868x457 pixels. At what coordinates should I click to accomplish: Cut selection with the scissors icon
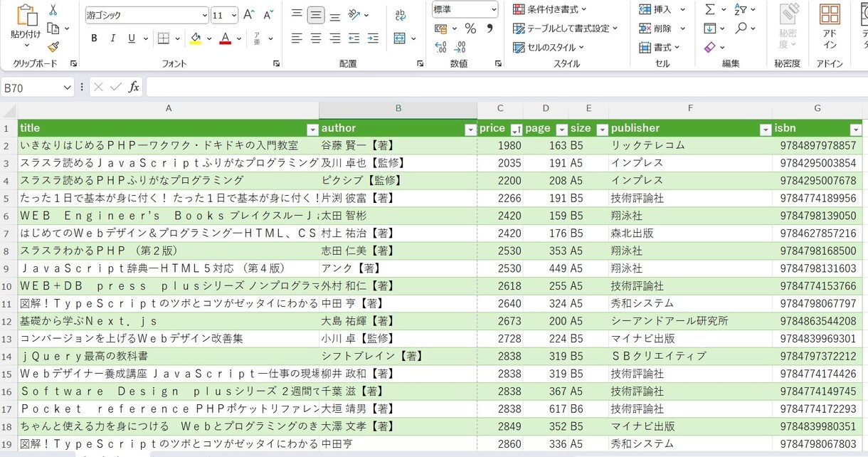53,10
